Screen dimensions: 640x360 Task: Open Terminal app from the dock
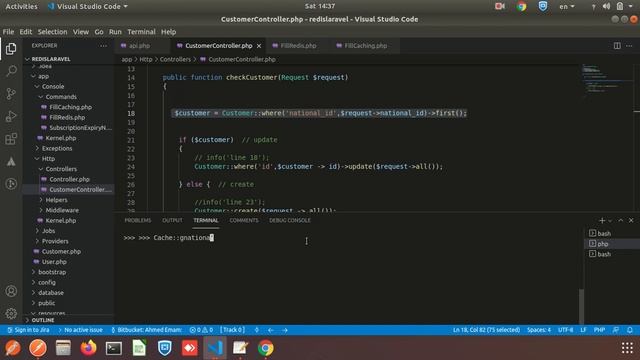[x=113, y=348]
